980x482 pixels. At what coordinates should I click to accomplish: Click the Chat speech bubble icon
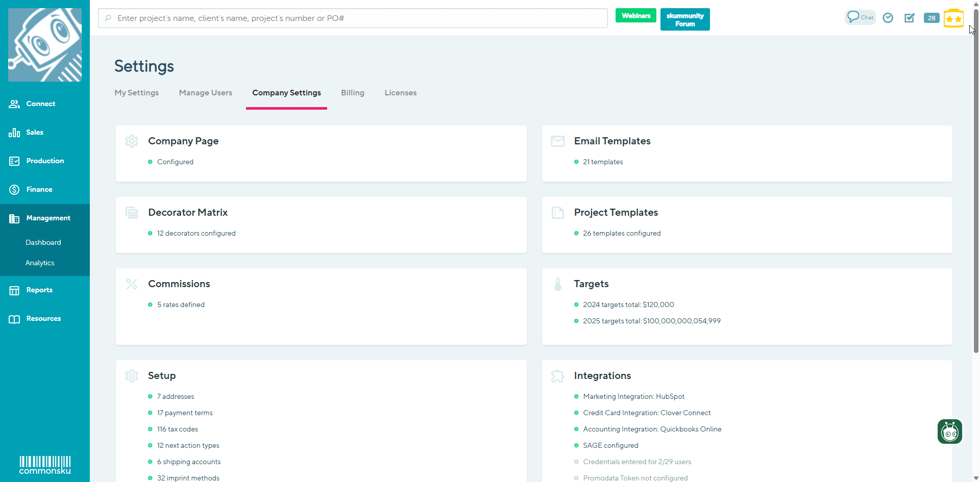(x=860, y=17)
